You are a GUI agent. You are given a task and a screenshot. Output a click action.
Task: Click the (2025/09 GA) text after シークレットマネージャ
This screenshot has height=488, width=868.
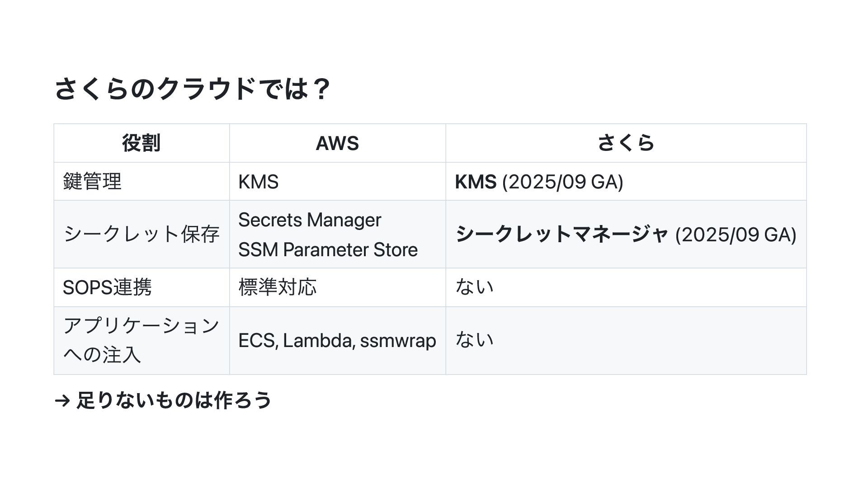[x=736, y=235]
